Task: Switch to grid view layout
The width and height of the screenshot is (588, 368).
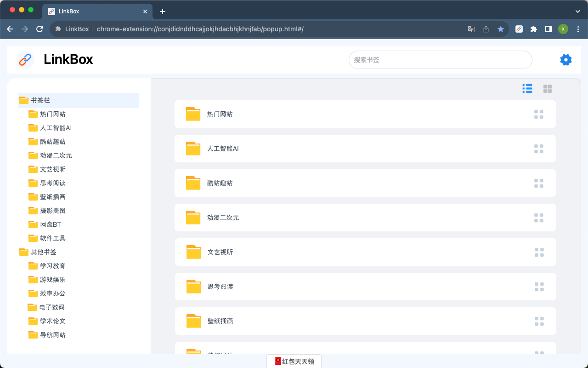Action: pos(548,89)
